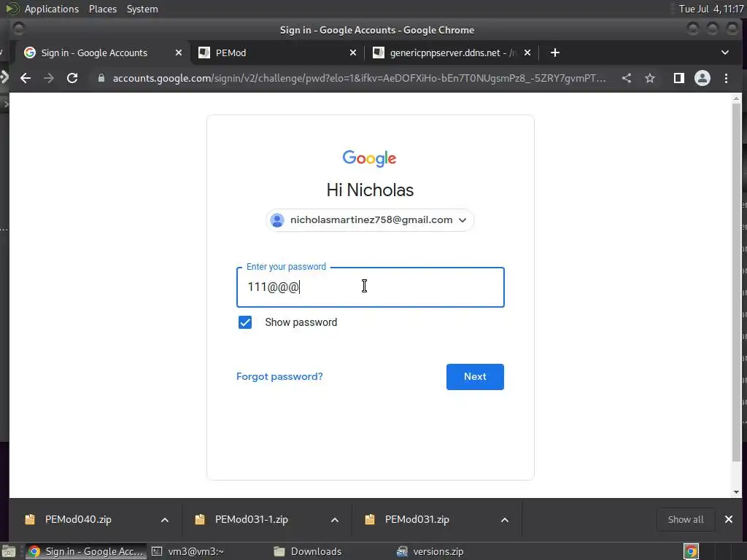Expand options for PEMod031-1.zip download
This screenshot has width=747, height=560.
tap(335, 519)
